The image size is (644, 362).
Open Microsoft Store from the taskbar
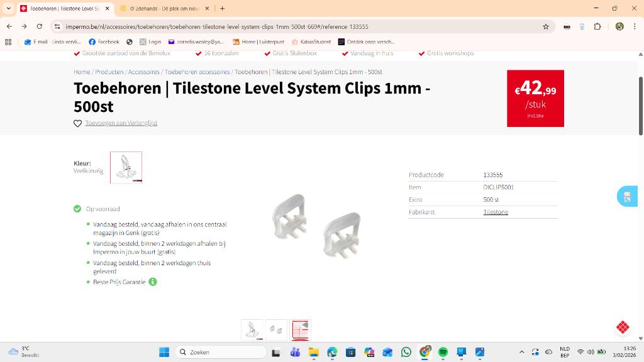tap(350, 352)
